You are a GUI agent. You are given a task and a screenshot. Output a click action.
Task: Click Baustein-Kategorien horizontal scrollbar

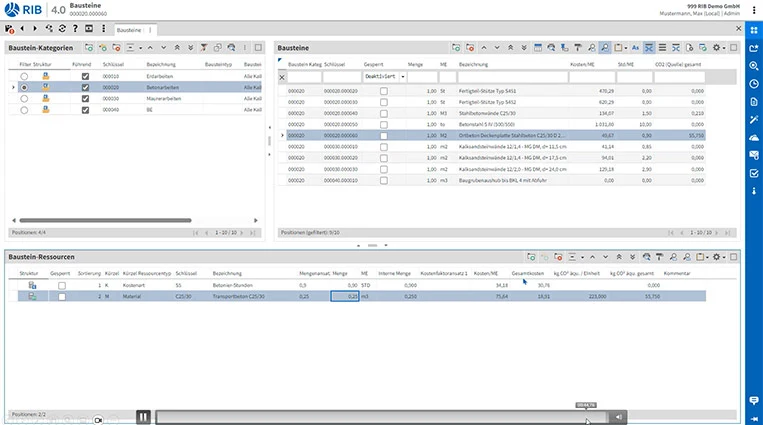105,221
